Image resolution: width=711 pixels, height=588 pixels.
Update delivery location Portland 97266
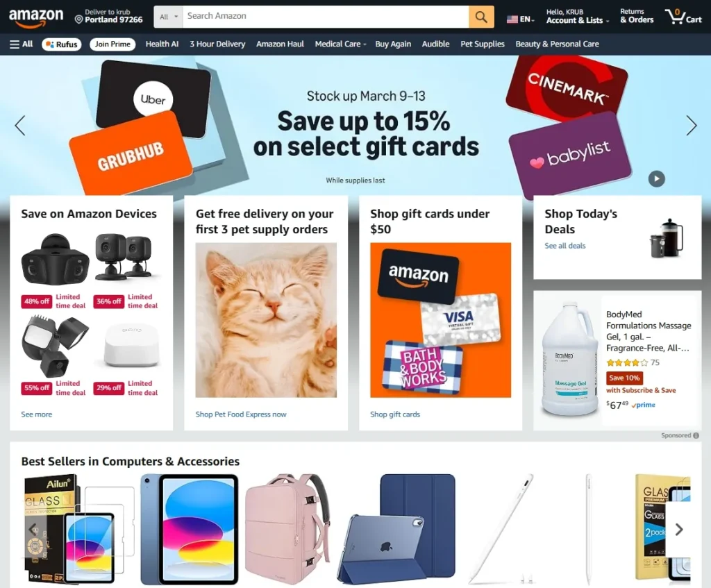[109, 17]
